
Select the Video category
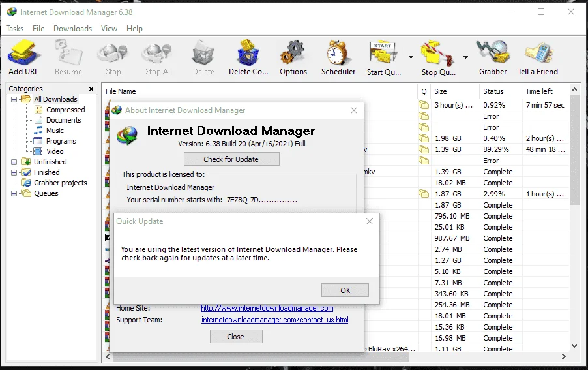click(55, 151)
